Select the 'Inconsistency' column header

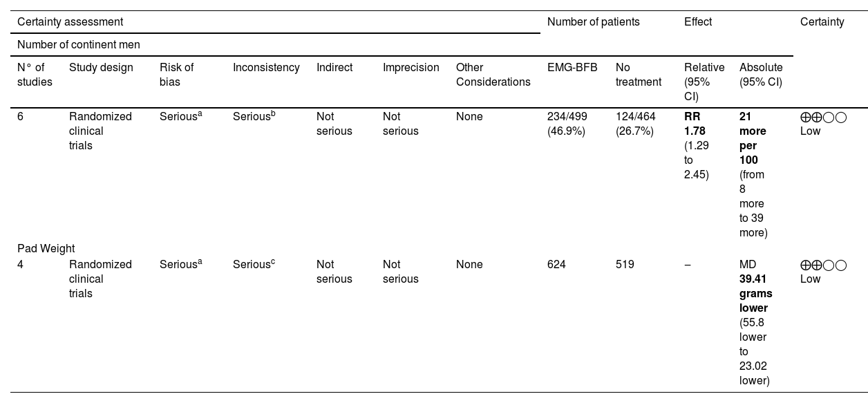[x=266, y=68]
